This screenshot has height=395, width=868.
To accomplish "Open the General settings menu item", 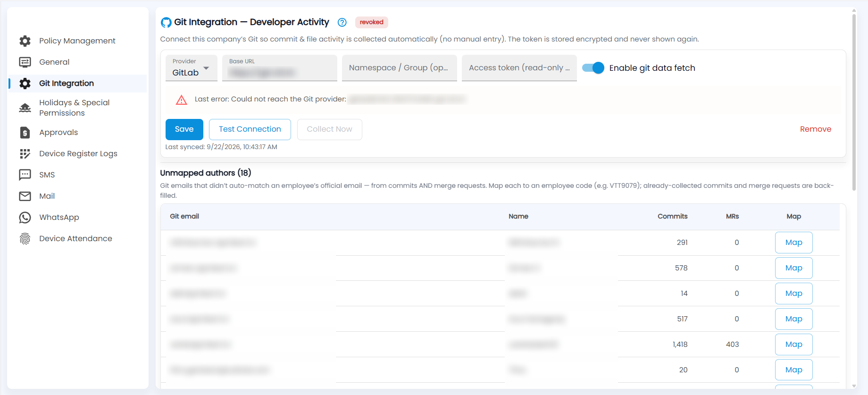I will tap(78, 62).
